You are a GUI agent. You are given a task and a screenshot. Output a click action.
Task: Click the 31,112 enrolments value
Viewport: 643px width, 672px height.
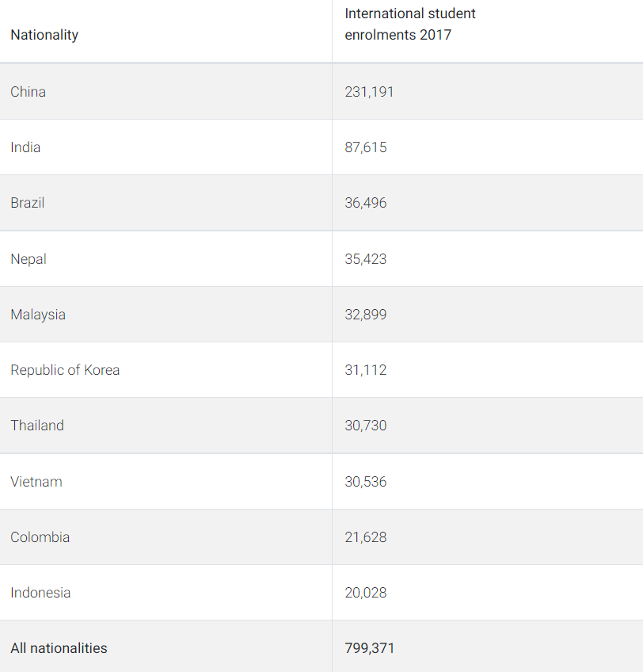(366, 370)
